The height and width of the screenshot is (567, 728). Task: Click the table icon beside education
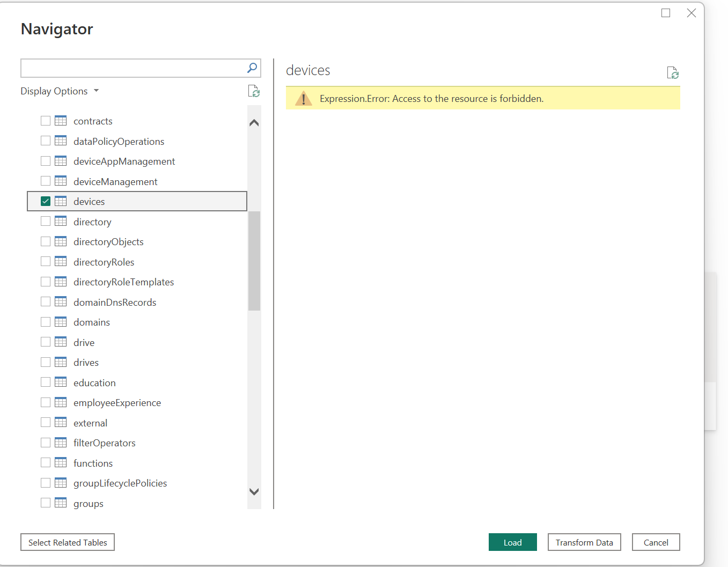click(61, 382)
